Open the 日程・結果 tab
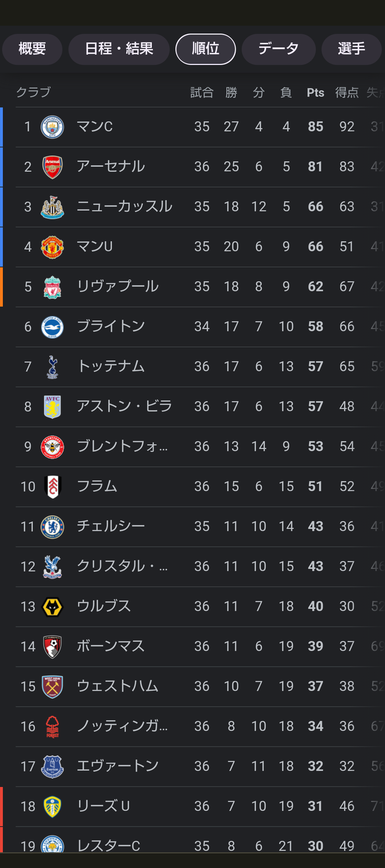The image size is (385, 868). click(x=119, y=49)
